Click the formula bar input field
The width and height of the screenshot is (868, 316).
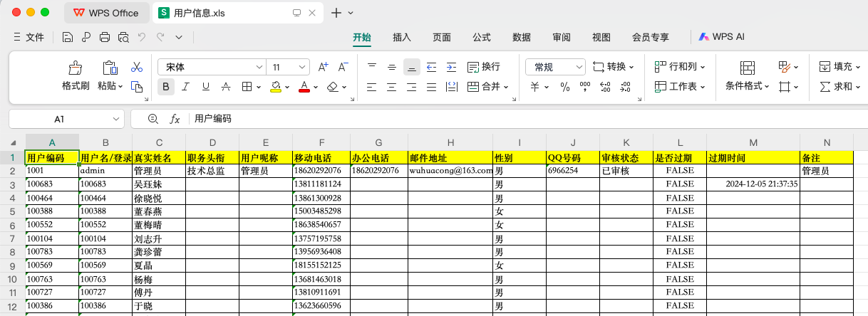[527, 119]
